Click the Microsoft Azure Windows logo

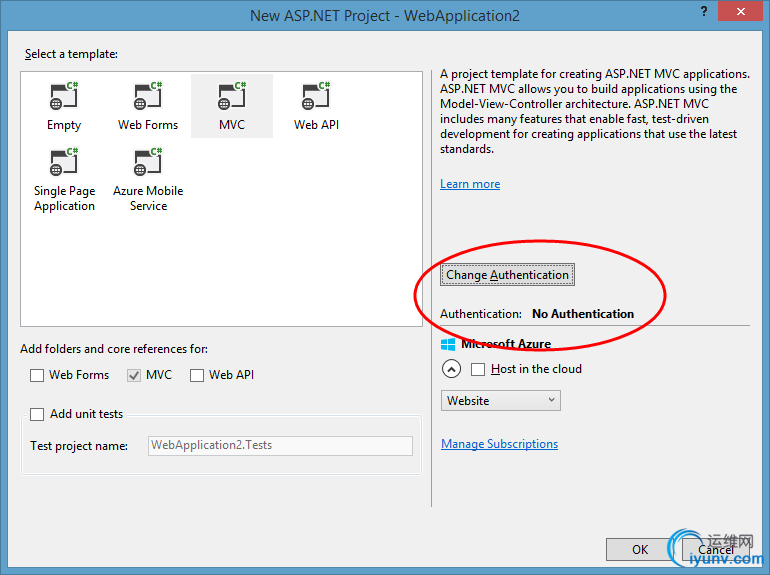[x=448, y=344]
